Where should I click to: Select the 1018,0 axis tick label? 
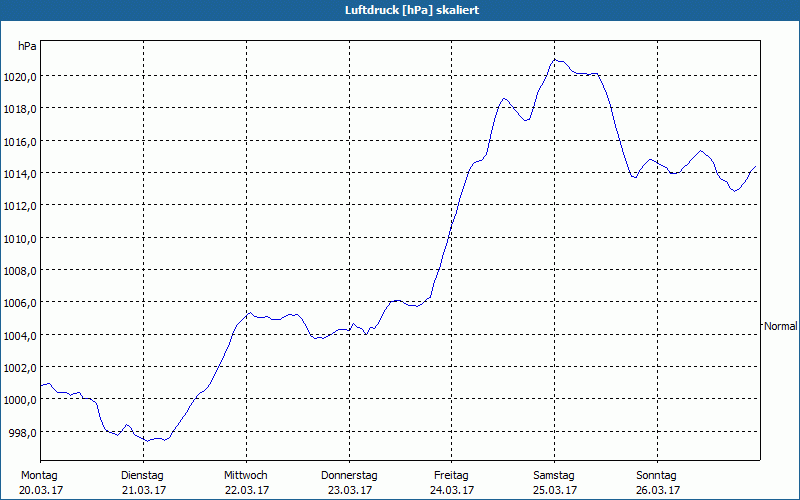tap(21, 108)
